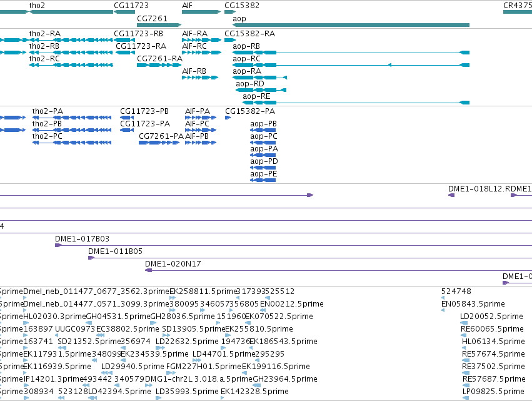This screenshot has height=401, width=532.
Task: Select the aop-PD protein label
Action: (264, 161)
